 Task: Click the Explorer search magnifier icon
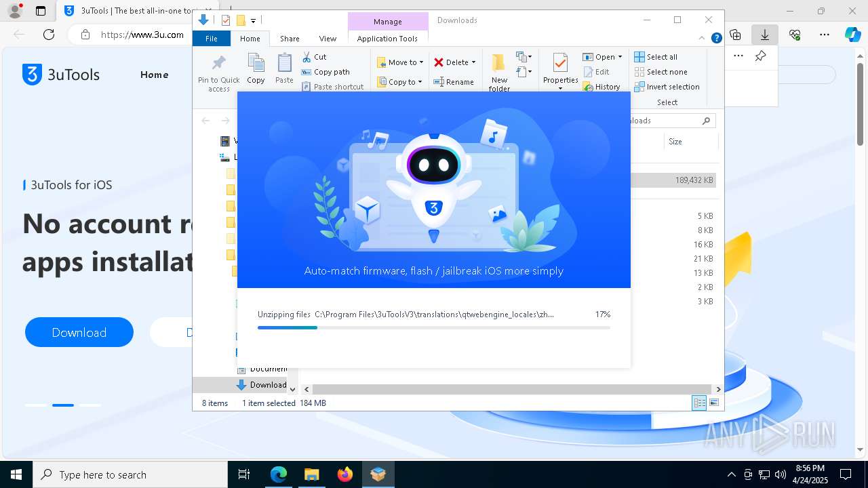coord(706,121)
